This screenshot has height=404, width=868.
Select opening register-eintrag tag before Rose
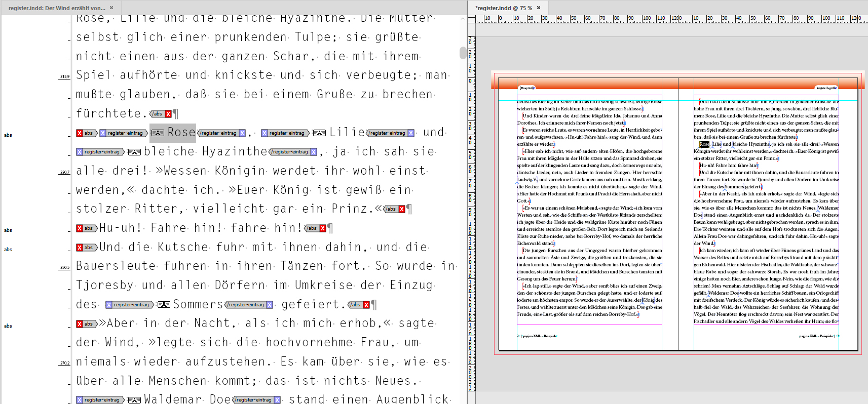click(124, 133)
